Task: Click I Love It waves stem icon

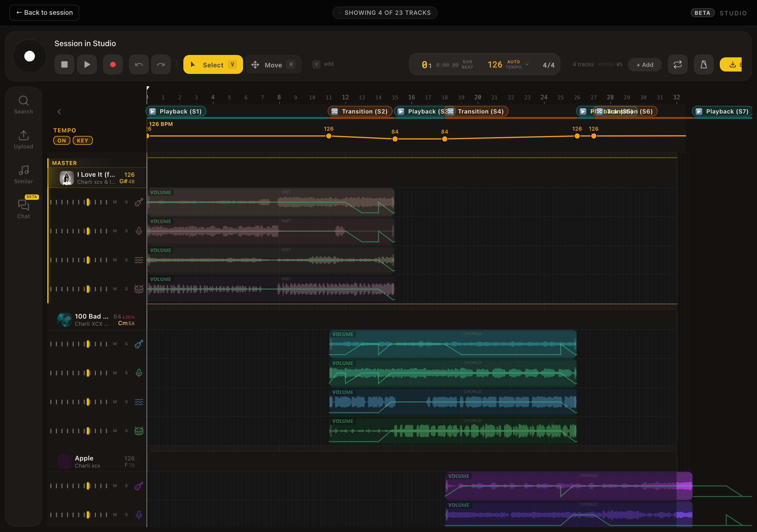Action: 139,260
